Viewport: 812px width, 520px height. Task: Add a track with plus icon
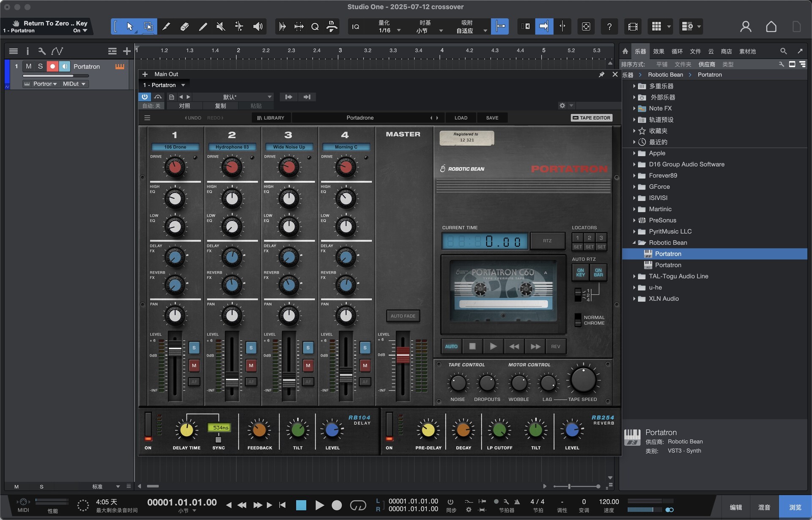coord(126,51)
